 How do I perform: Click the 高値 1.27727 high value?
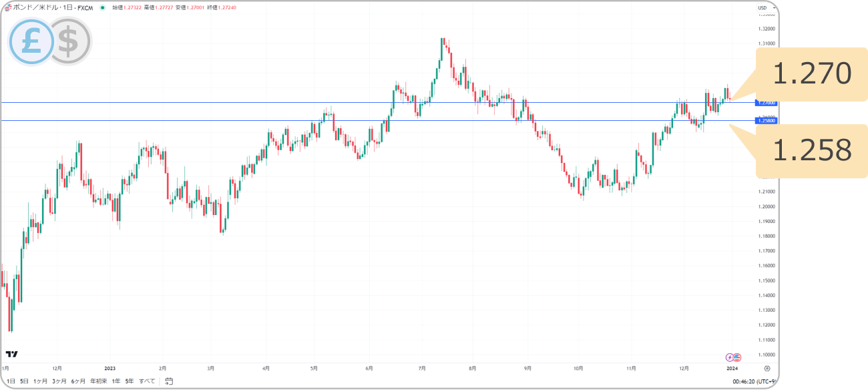click(x=160, y=8)
